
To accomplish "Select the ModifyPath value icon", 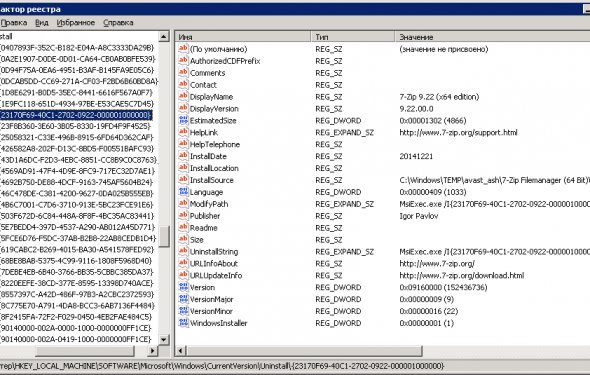I will [x=183, y=204].
